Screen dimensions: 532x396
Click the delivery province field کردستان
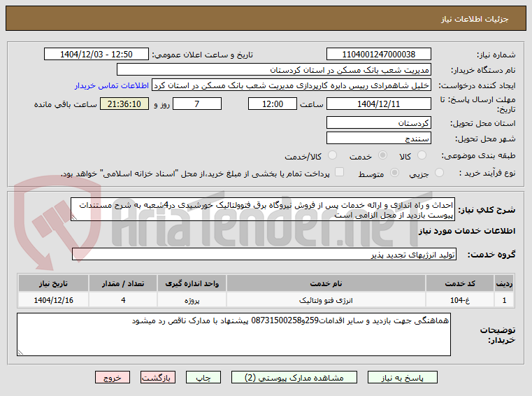point(379,122)
